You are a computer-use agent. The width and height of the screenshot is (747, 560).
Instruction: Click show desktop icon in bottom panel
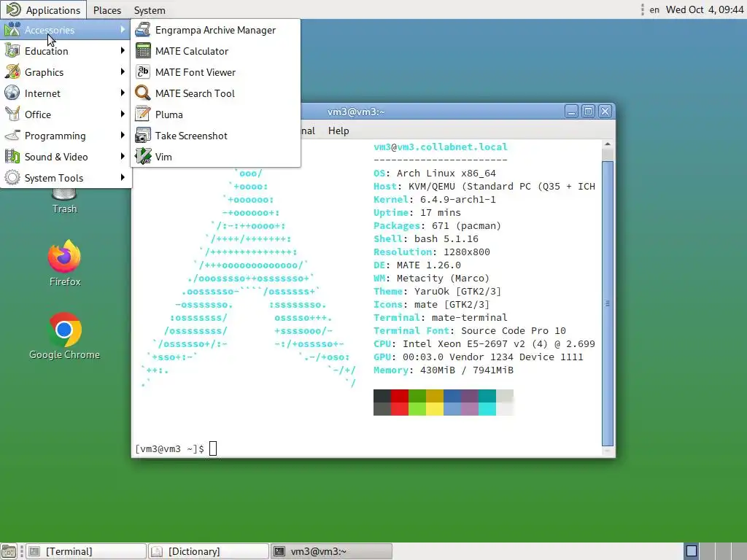click(x=9, y=551)
